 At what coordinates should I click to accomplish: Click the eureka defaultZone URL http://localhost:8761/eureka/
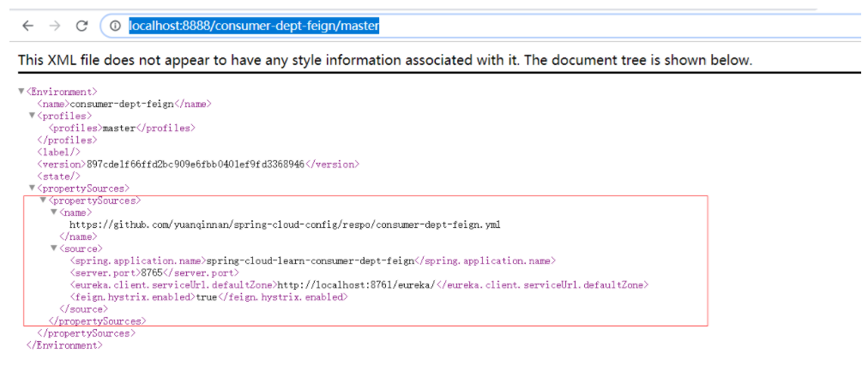[x=357, y=284]
